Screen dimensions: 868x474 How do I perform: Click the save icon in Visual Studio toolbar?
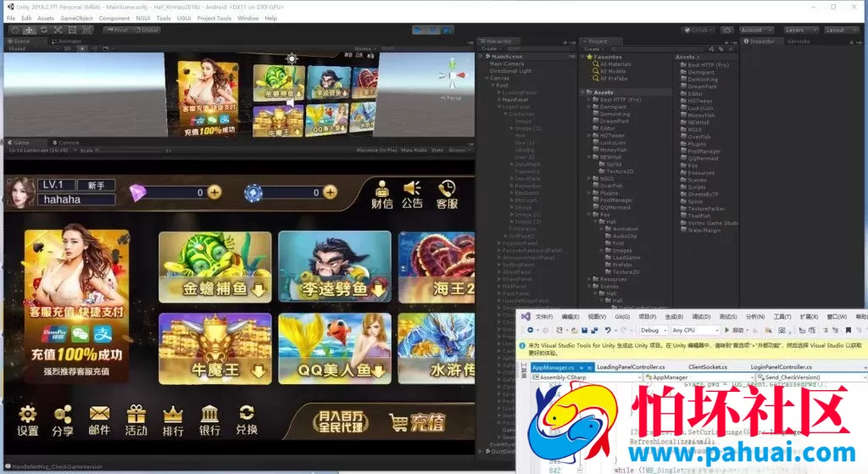pos(585,330)
